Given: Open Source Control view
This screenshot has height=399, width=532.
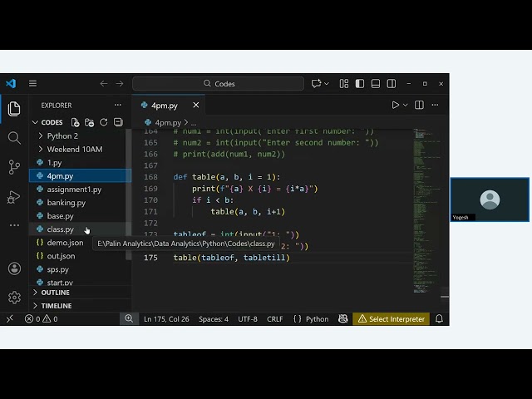Looking at the screenshot, I should pos(14,167).
